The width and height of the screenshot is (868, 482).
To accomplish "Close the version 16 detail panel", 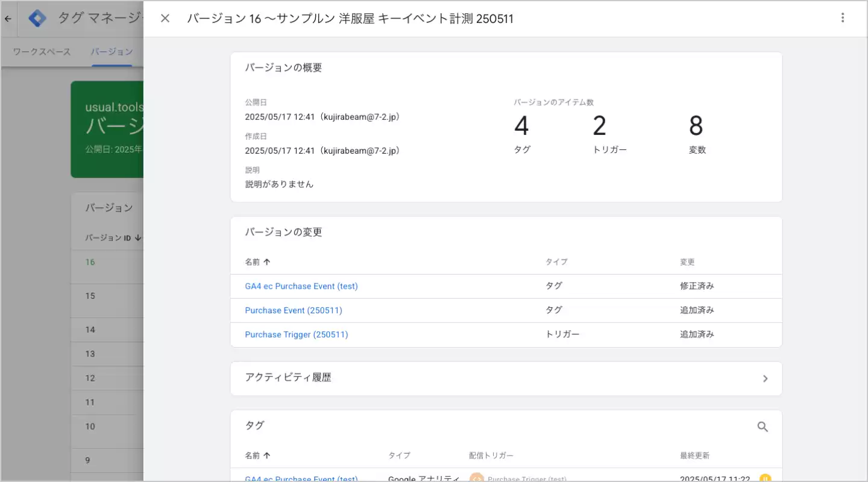I will click(165, 18).
